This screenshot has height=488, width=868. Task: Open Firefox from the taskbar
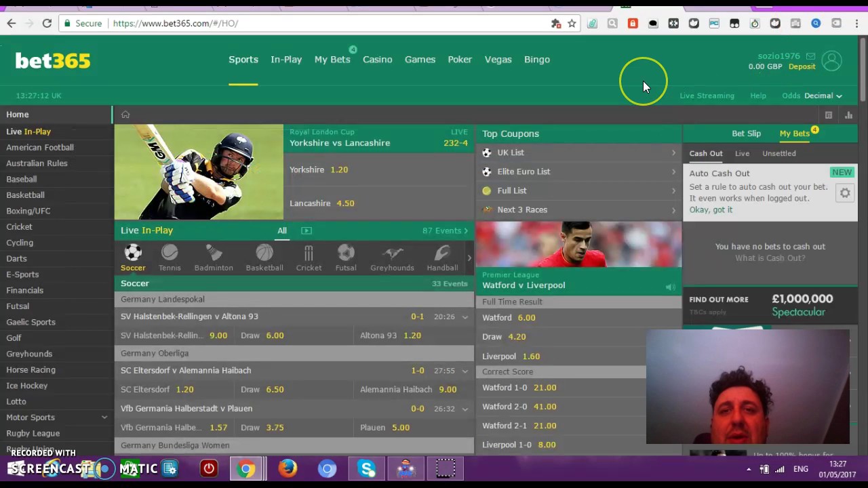(288, 468)
